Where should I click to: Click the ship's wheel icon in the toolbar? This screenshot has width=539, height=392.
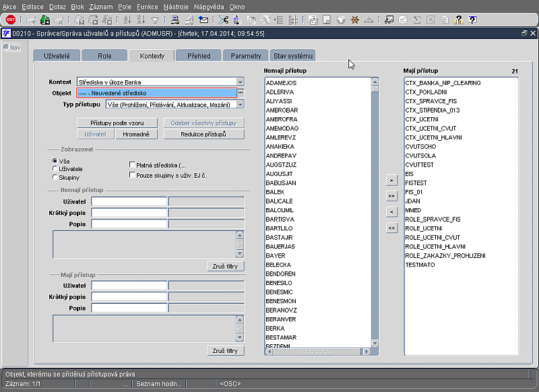[x=355, y=20]
